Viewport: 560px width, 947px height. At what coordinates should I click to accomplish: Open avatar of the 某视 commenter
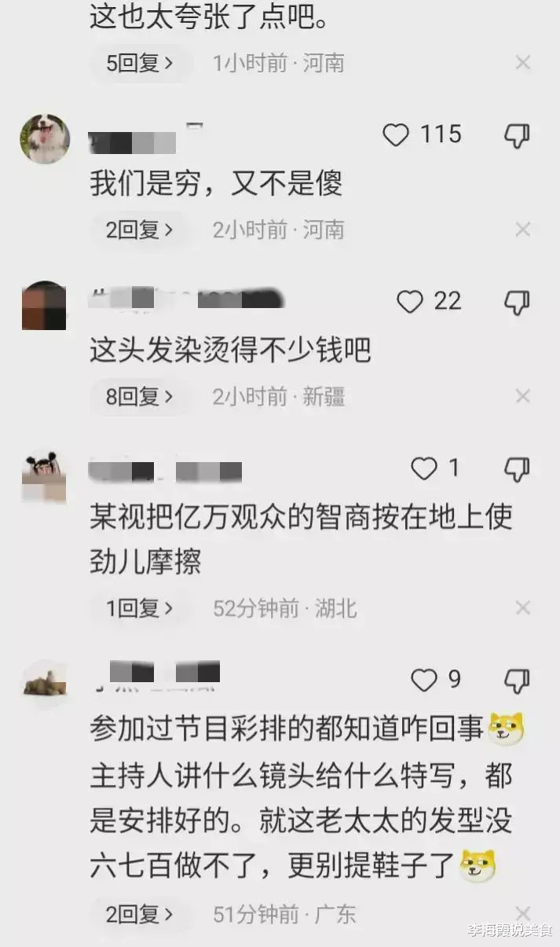click(x=43, y=477)
